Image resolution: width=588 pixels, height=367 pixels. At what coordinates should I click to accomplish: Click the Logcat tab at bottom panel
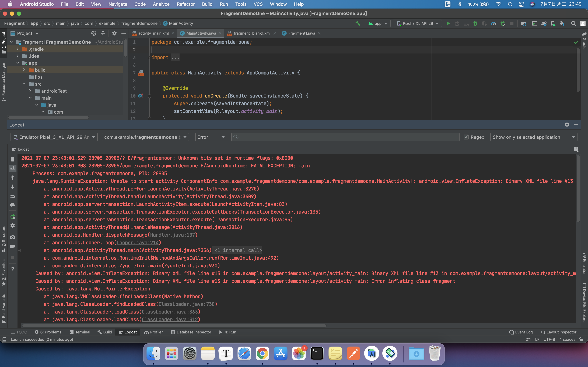pos(130,332)
